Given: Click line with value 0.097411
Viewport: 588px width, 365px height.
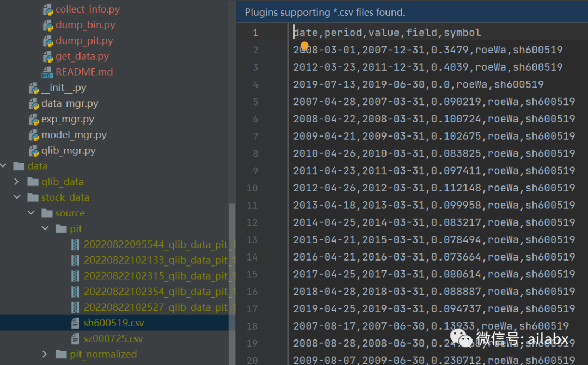Looking at the screenshot, I should (434, 170).
